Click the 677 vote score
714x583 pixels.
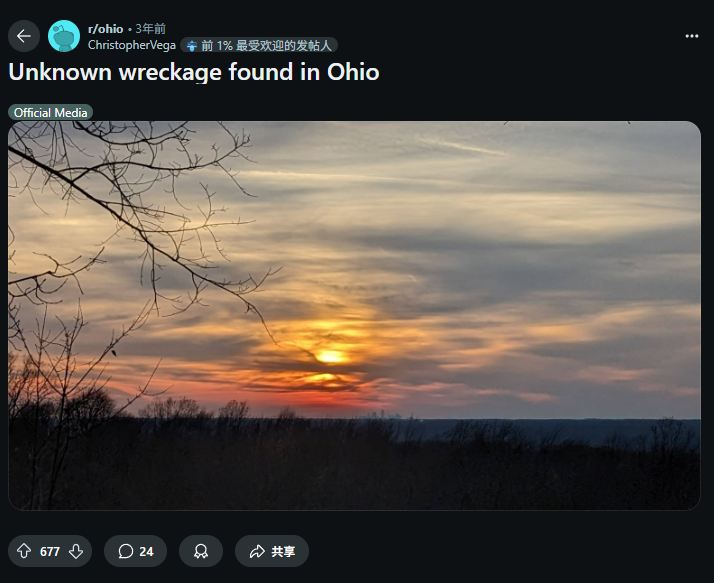pos(50,552)
